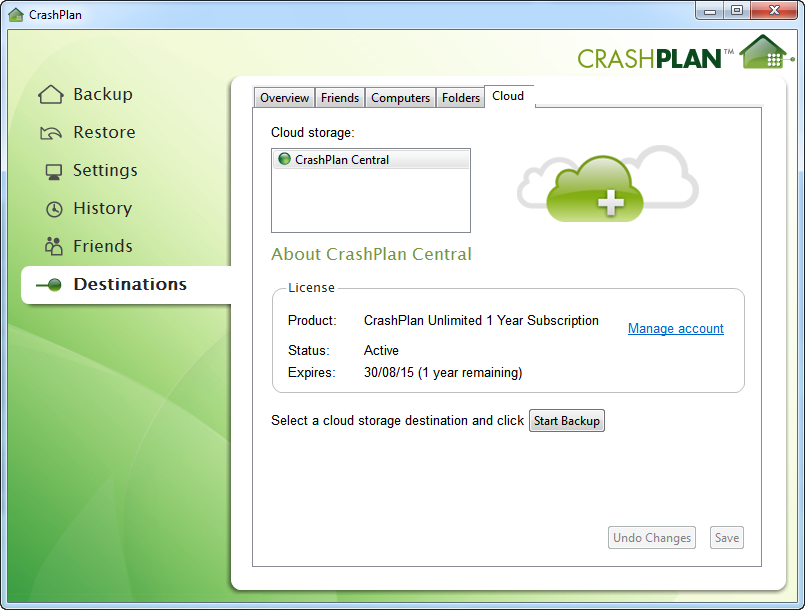
Task: Click the CrashPlan house logo at top right
Action: pos(765,53)
